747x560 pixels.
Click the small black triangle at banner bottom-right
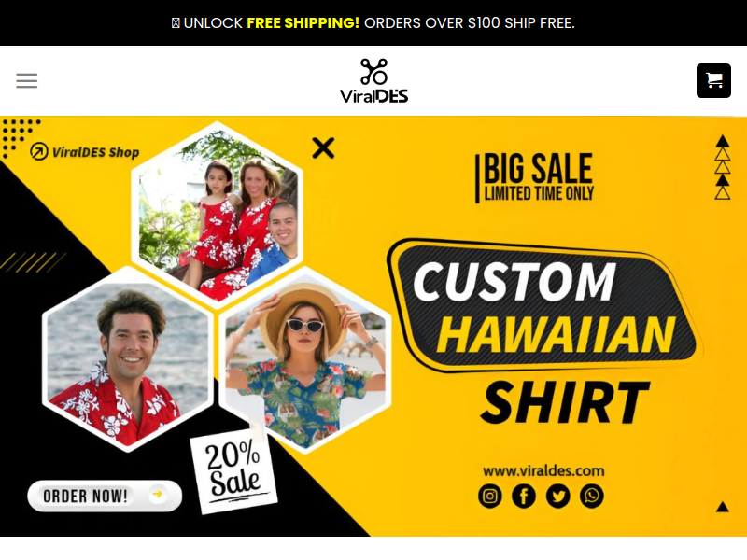(722, 507)
